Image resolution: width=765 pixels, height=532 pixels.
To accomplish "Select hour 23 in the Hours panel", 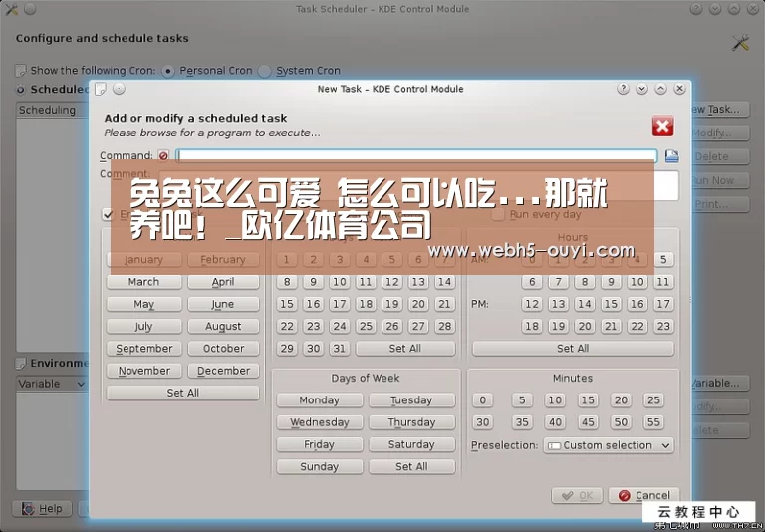I will pos(663,326).
